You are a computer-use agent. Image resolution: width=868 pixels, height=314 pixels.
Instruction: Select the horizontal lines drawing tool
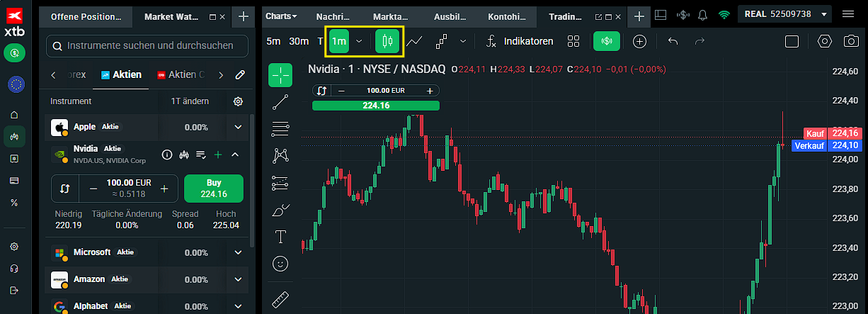tap(280, 129)
